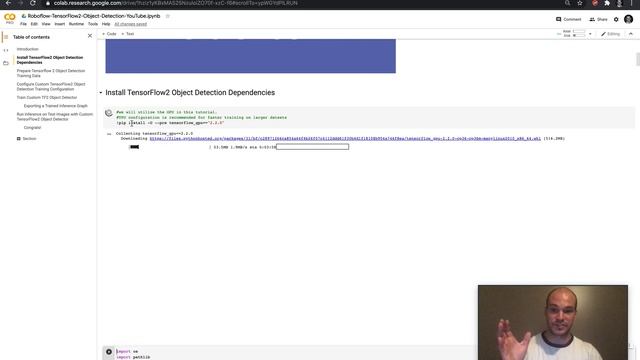
Task: Open the View menu
Action: [46, 24]
